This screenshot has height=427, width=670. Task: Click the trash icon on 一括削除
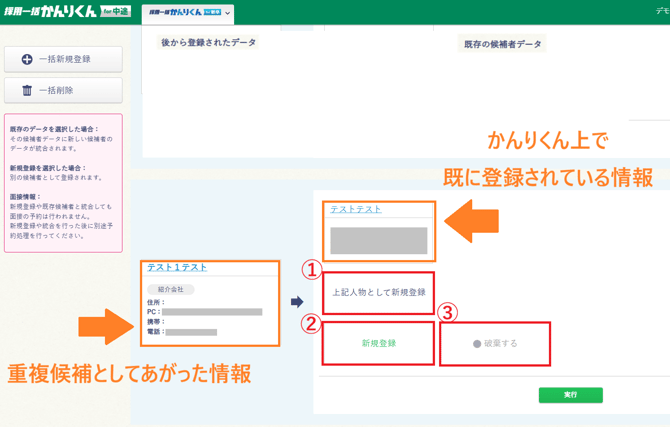point(27,90)
